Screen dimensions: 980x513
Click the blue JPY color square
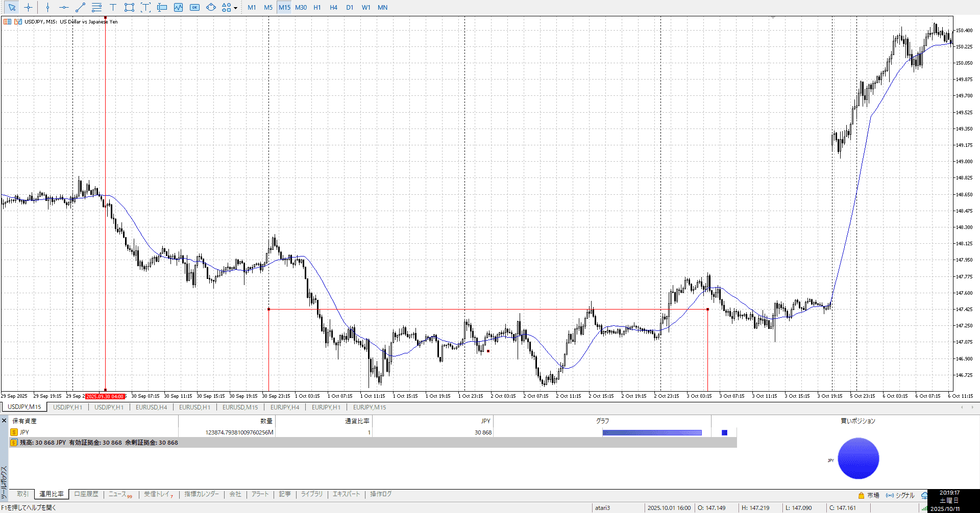[724, 432]
